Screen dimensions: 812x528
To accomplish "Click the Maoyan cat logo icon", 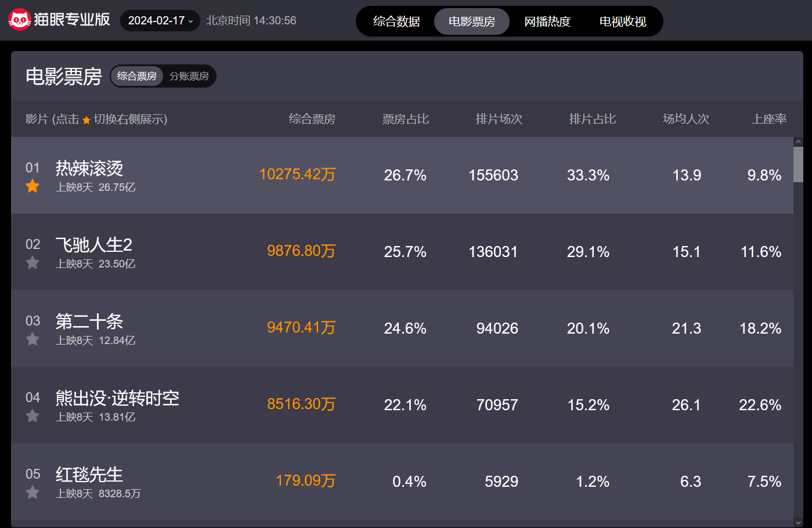I will (x=19, y=20).
